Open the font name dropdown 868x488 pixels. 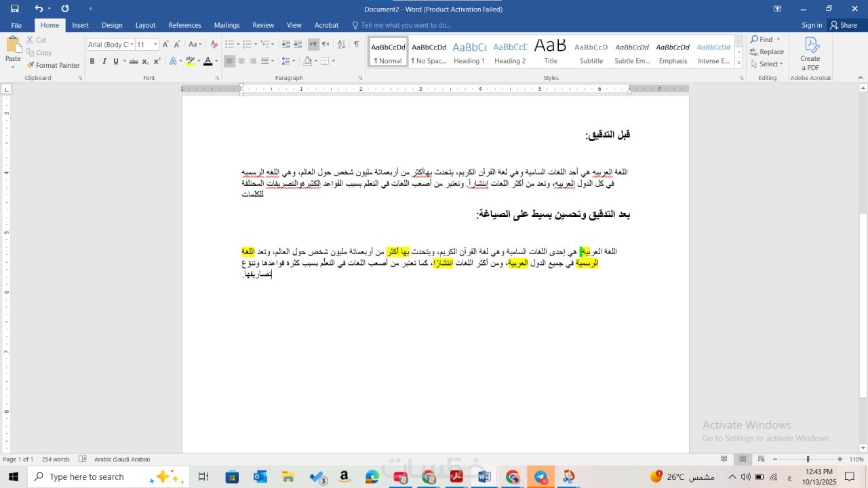[131, 45]
